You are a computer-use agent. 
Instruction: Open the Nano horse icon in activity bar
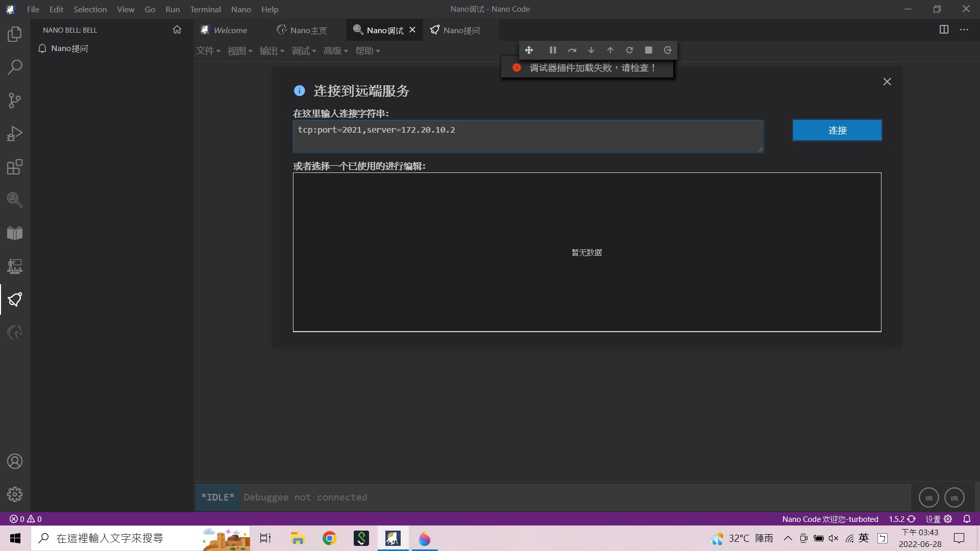tap(15, 333)
